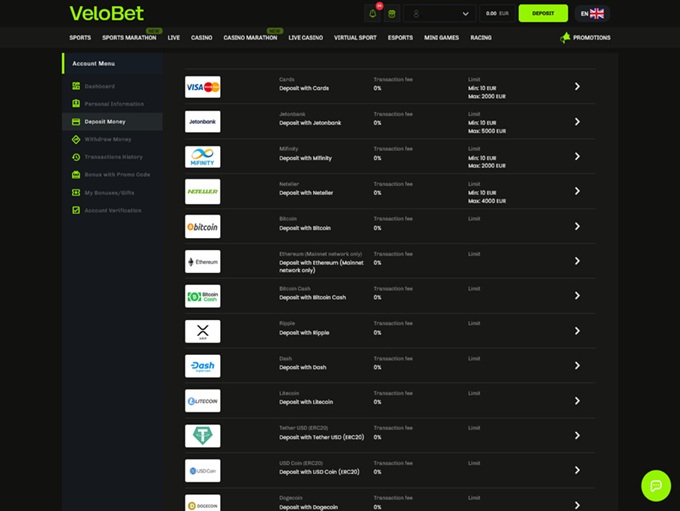The image size is (680, 511).
Task: Select the Neteller payment logo
Action: click(x=202, y=192)
